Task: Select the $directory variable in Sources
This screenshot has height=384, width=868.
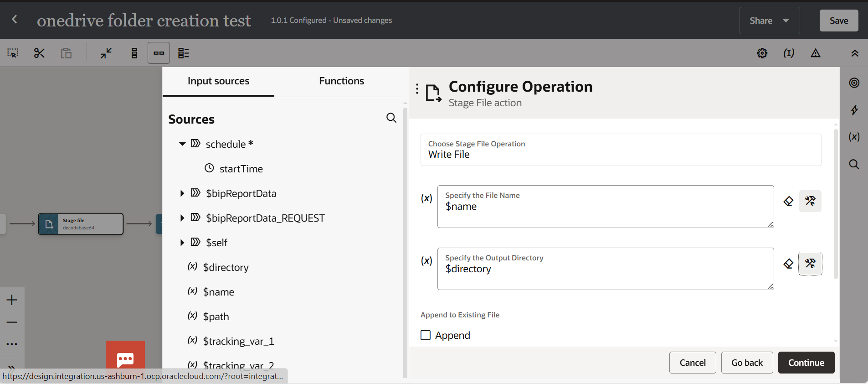Action: click(226, 267)
